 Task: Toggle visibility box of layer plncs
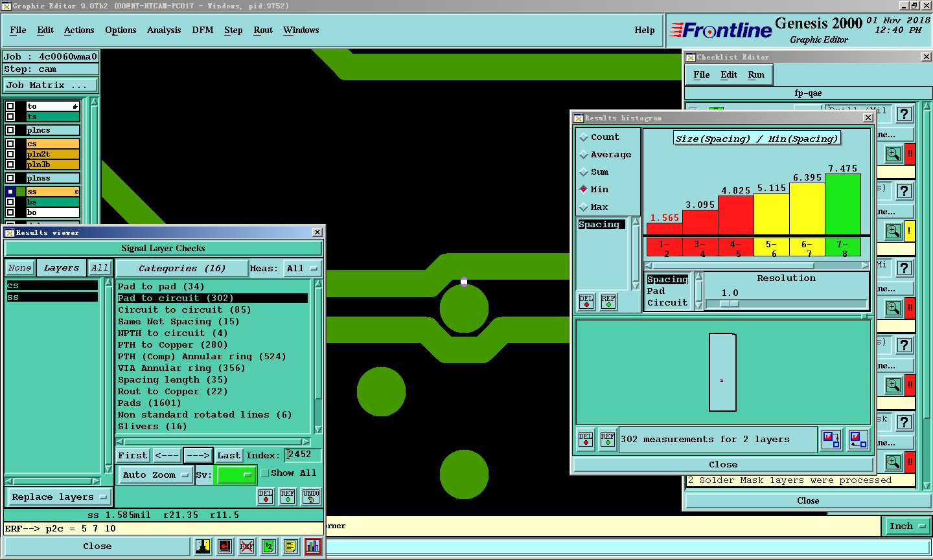10,130
